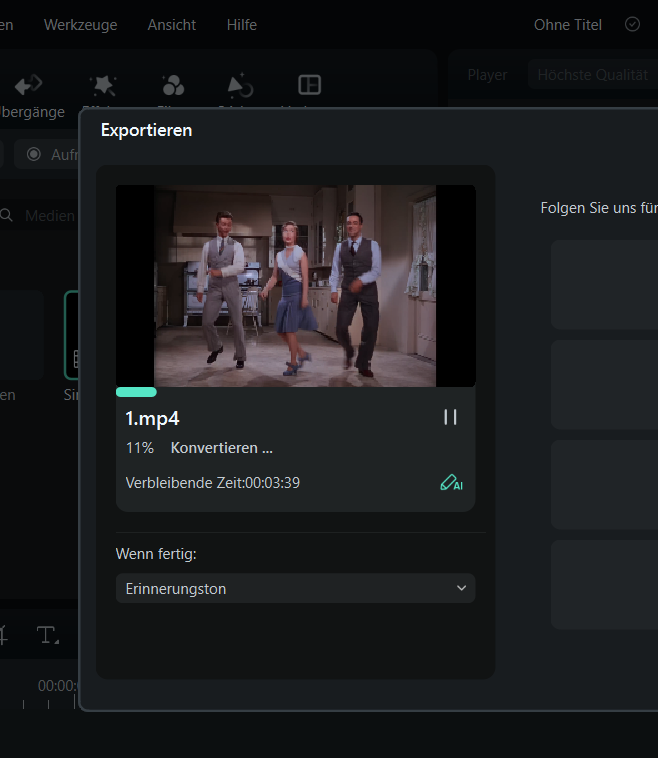This screenshot has width=658, height=758.
Task: Click the Exportieren dialog title
Action: 146,130
